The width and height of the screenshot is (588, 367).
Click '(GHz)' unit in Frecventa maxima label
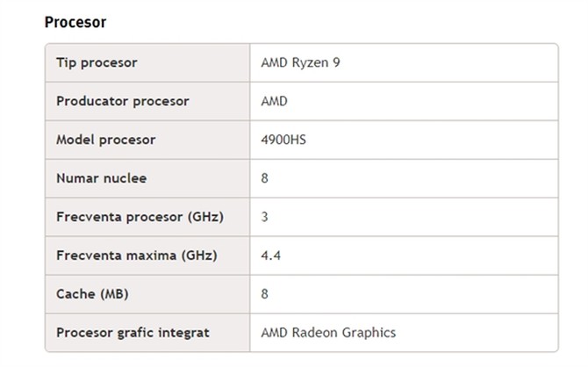[198, 255]
